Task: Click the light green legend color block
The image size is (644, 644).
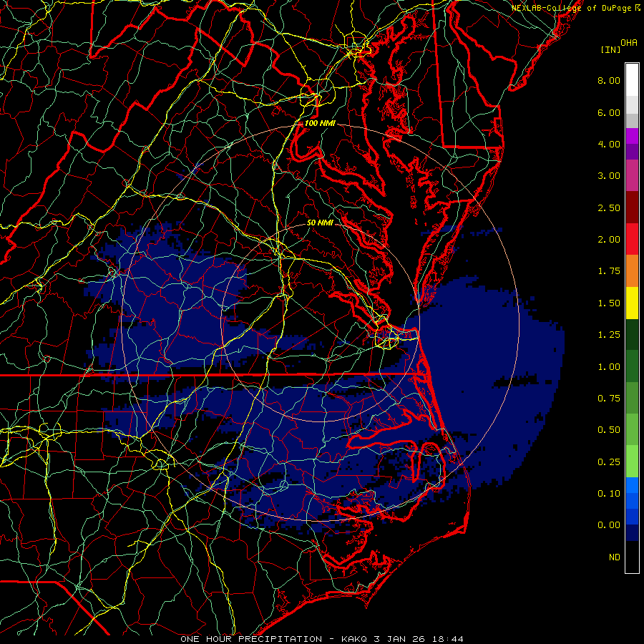Action: coord(632,462)
